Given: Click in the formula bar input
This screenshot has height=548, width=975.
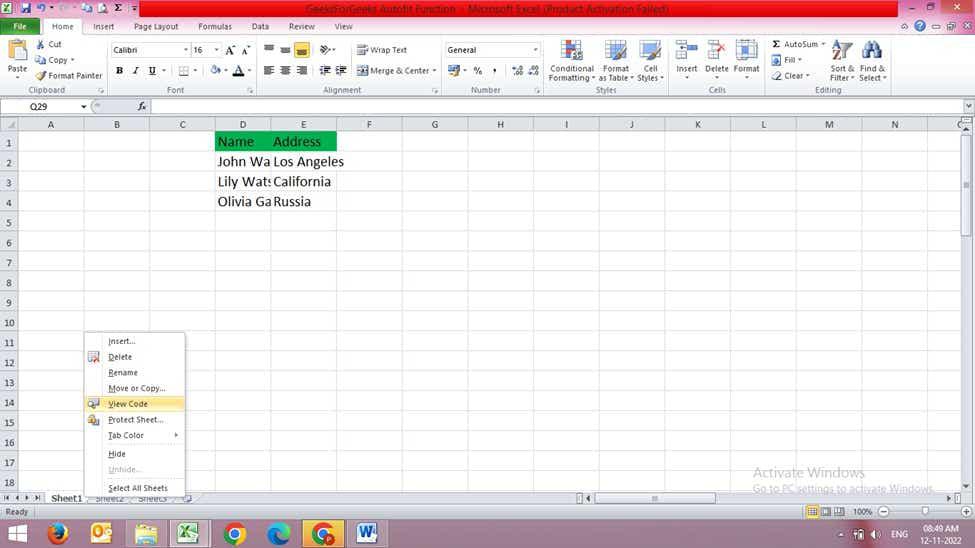Looking at the screenshot, I should pos(557,107).
